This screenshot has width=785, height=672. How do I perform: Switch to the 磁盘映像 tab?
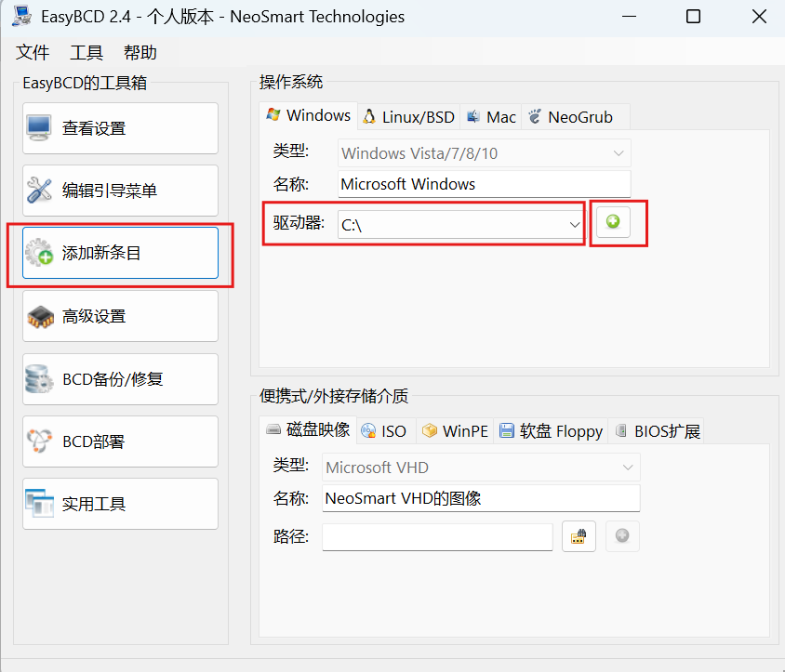308,429
